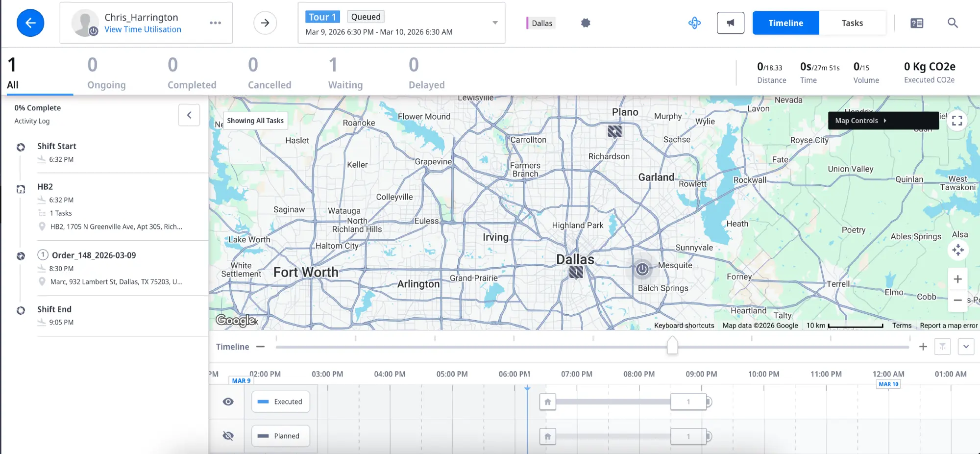
Task: Switch to the Tasks tab
Action: click(x=853, y=23)
